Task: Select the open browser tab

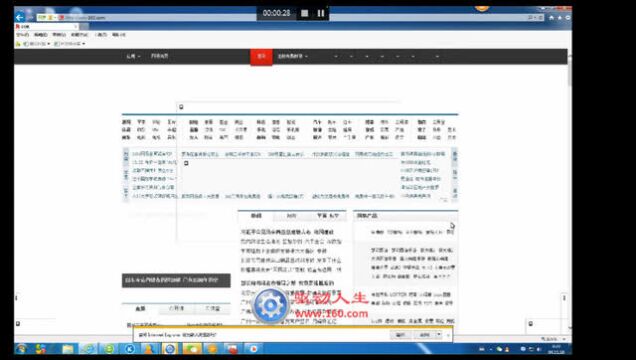Action: tap(46, 26)
